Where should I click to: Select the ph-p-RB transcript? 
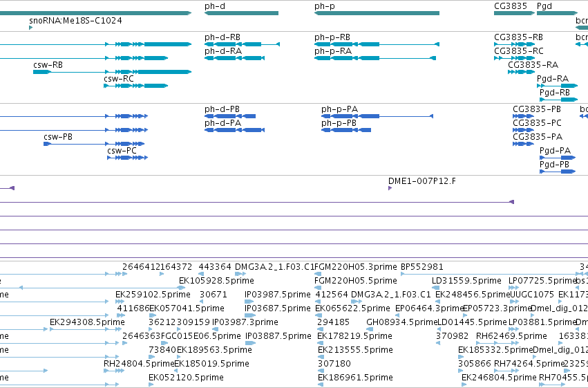(377, 44)
